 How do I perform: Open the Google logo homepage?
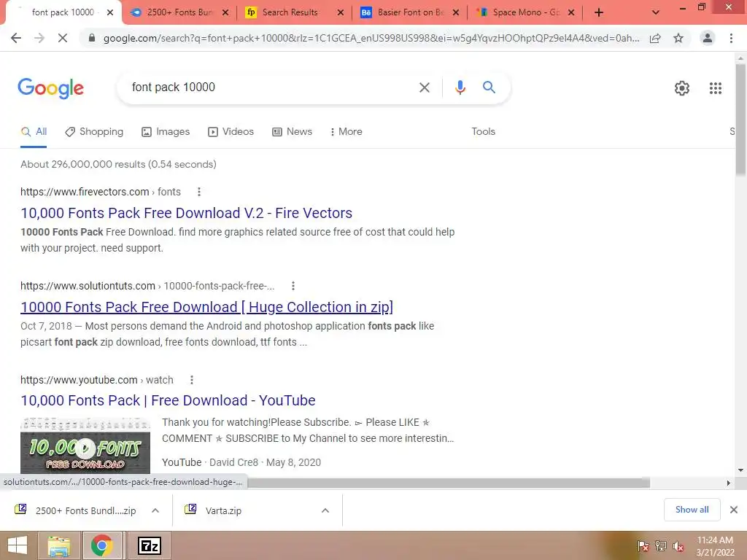pos(51,88)
